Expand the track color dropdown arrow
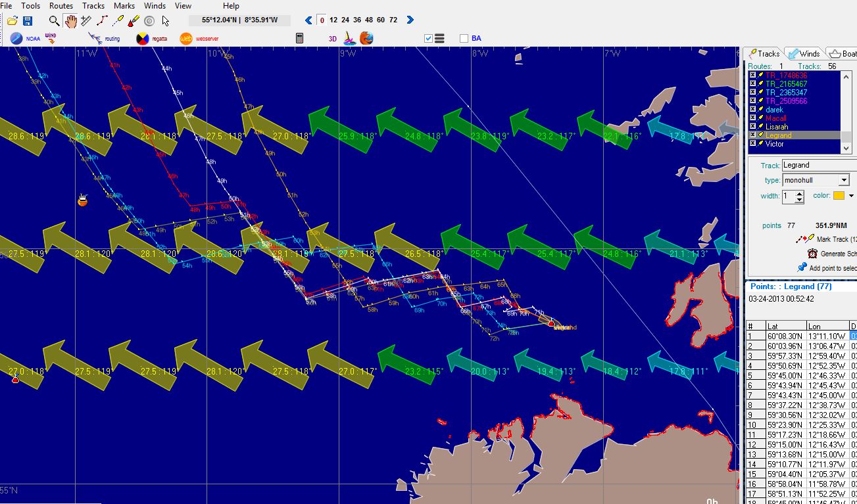The height and width of the screenshot is (504, 857). 851,196
